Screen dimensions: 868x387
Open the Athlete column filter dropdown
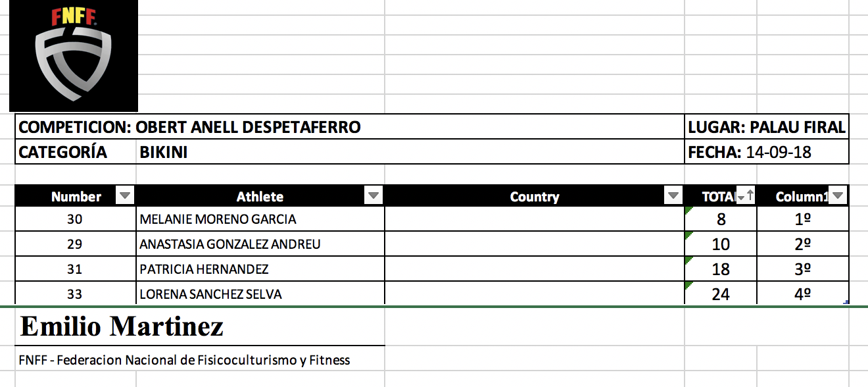click(x=373, y=196)
